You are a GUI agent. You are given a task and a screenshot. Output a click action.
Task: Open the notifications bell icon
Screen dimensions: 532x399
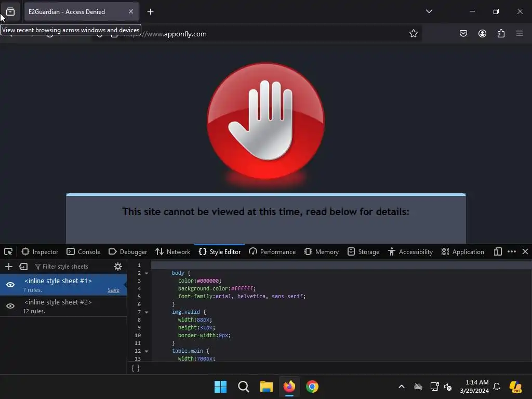[x=497, y=387]
